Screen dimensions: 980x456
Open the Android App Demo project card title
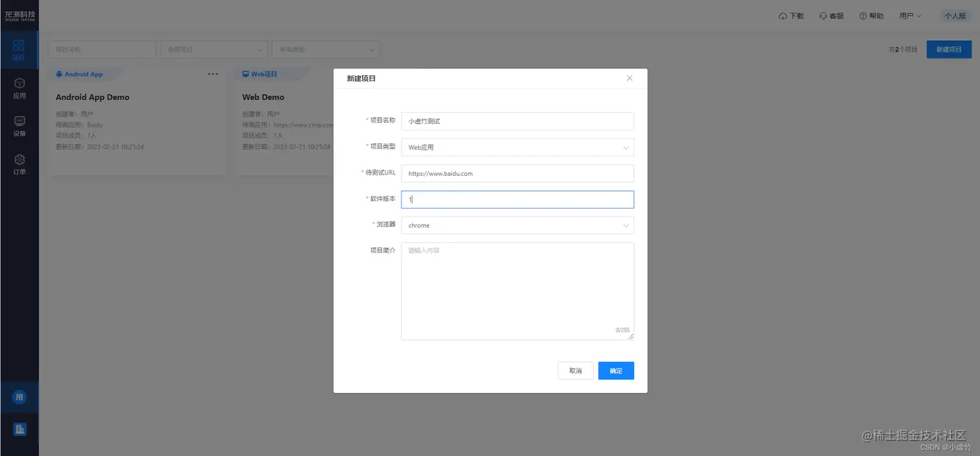click(x=93, y=97)
